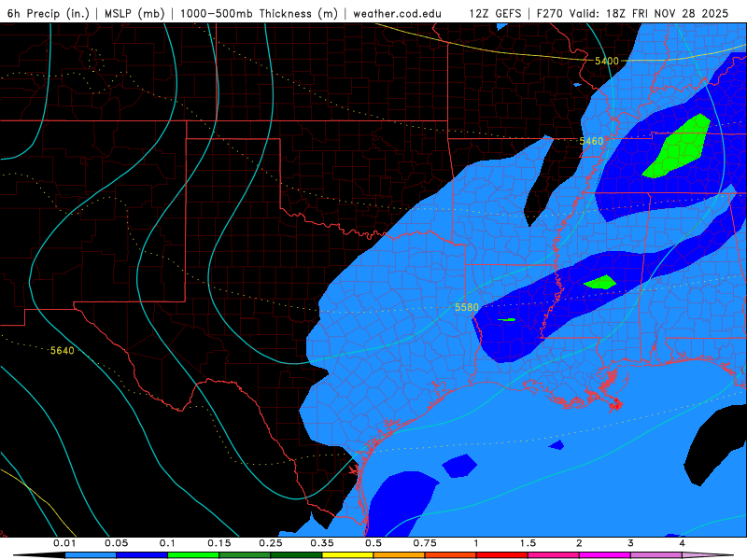Click the 'MSLP (mb)' header label
Image resolution: width=747 pixels, height=560 pixels.
(134, 13)
